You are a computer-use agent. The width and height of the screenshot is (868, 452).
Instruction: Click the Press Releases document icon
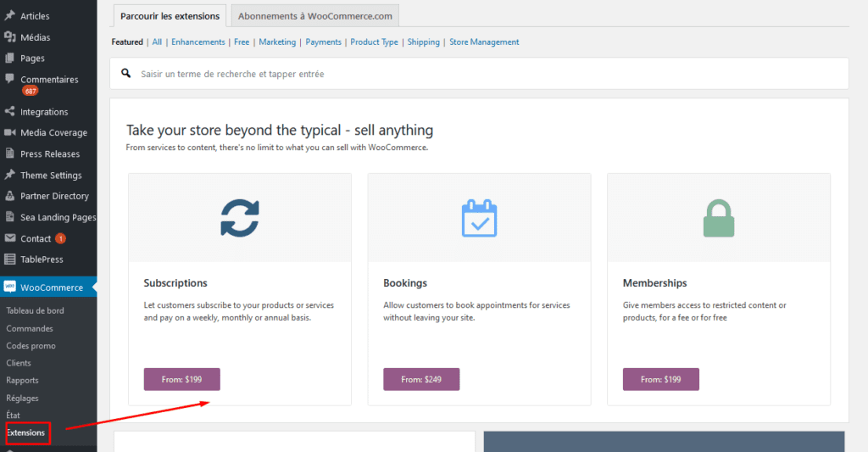(9, 153)
